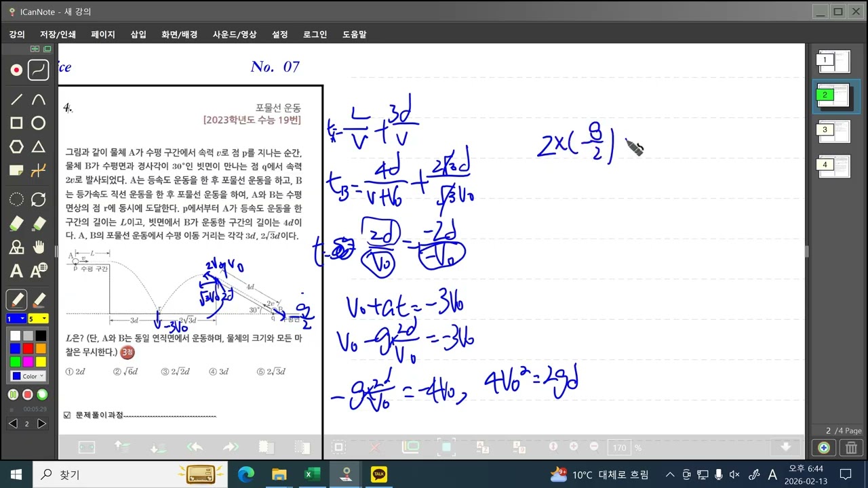Toggle the panel layout icons at toolbar top
This screenshot has width=868, height=488.
pos(41,49)
